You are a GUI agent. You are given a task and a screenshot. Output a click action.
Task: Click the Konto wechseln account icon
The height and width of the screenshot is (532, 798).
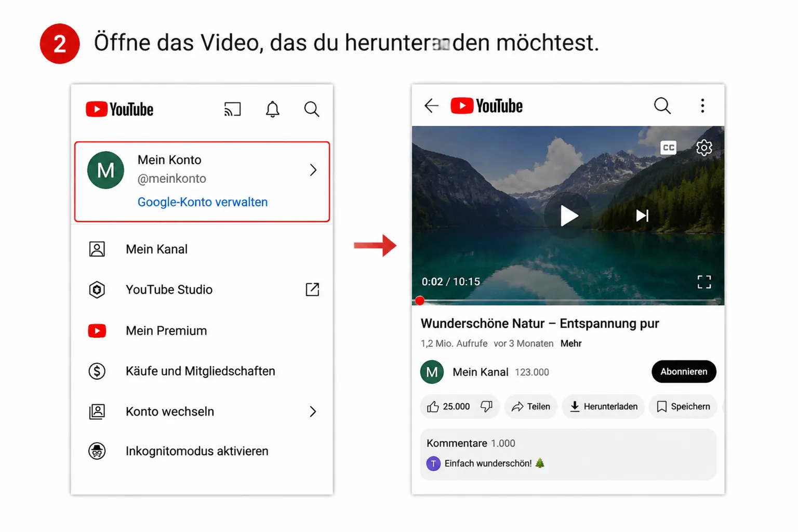coord(97,411)
